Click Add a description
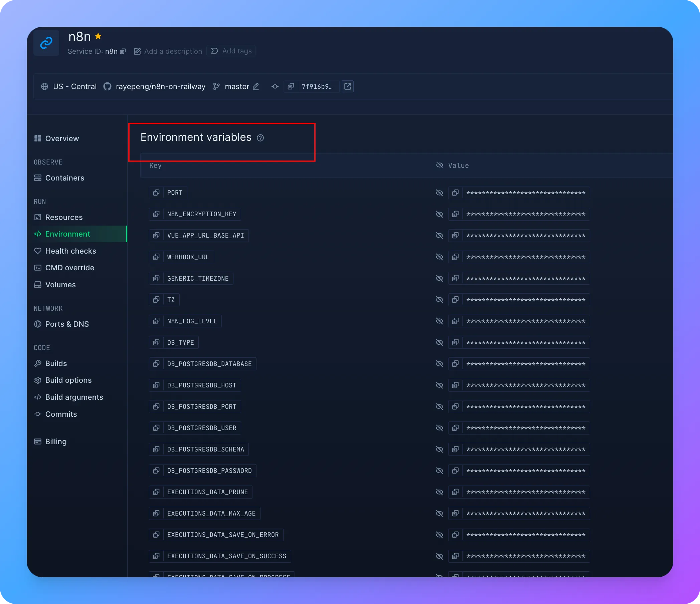 tap(168, 51)
